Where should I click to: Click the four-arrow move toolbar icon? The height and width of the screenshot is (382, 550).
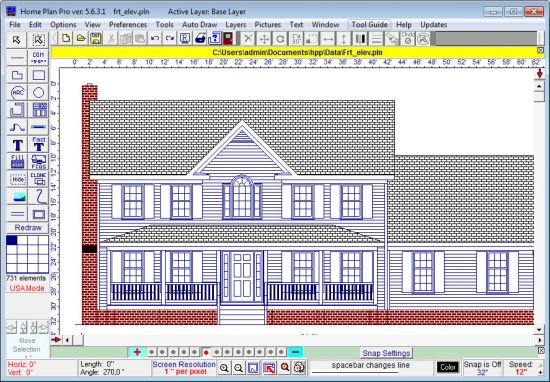pyautogui.click(x=264, y=39)
